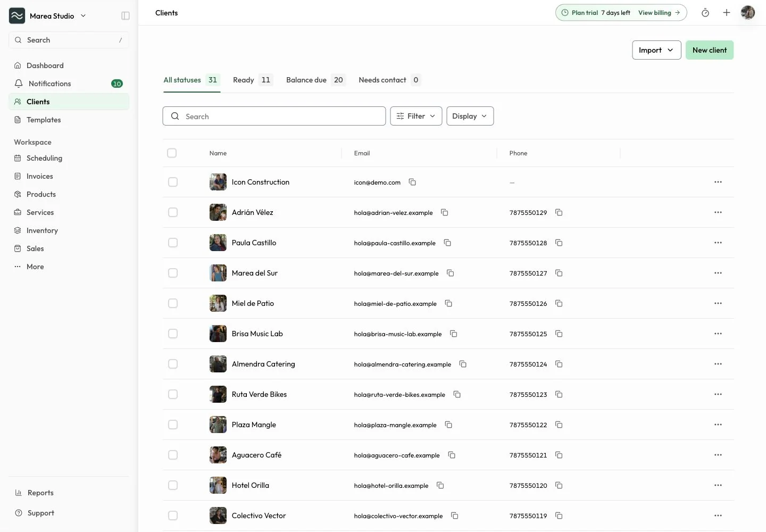Open row actions for Ruta Verde Bikes

(x=718, y=394)
